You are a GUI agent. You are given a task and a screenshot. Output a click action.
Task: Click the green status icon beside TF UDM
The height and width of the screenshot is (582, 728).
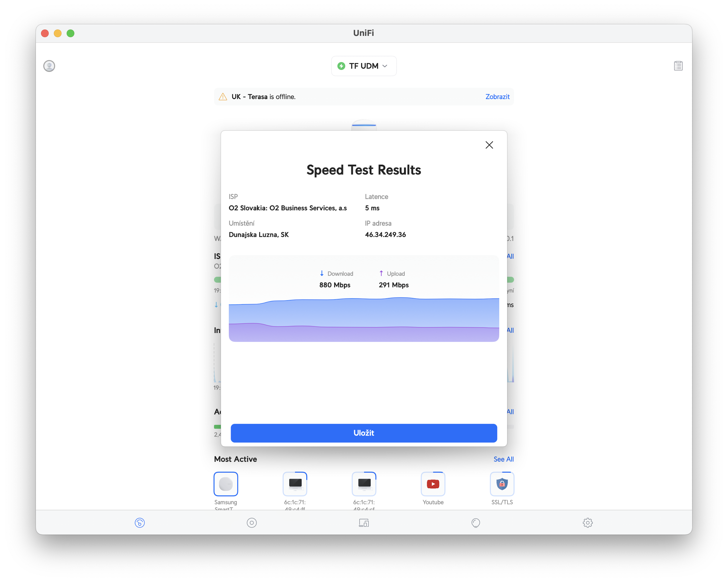[341, 66]
